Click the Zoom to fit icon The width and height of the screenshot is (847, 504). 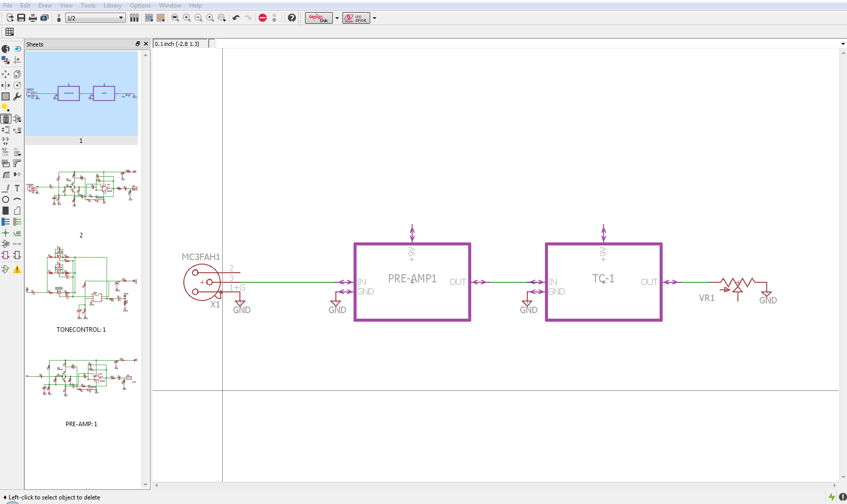pyautogui.click(x=175, y=18)
